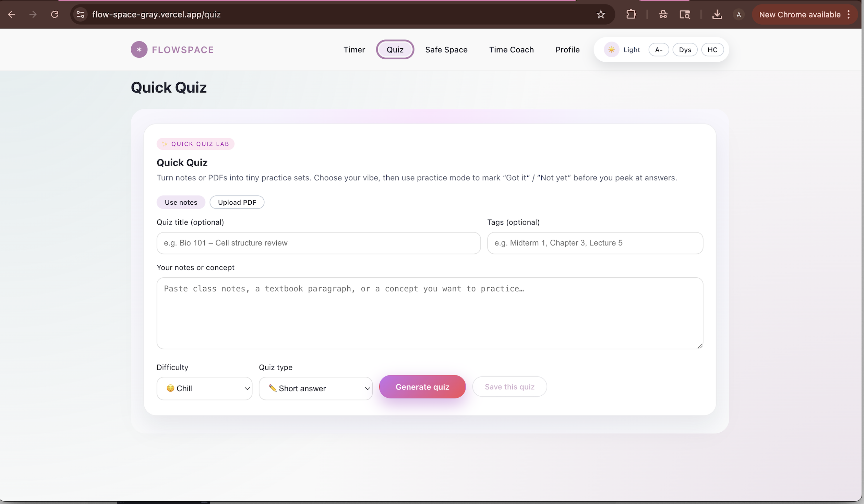864x504 pixels.
Task: Click the FlowSpace star logo icon
Action: click(x=139, y=50)
